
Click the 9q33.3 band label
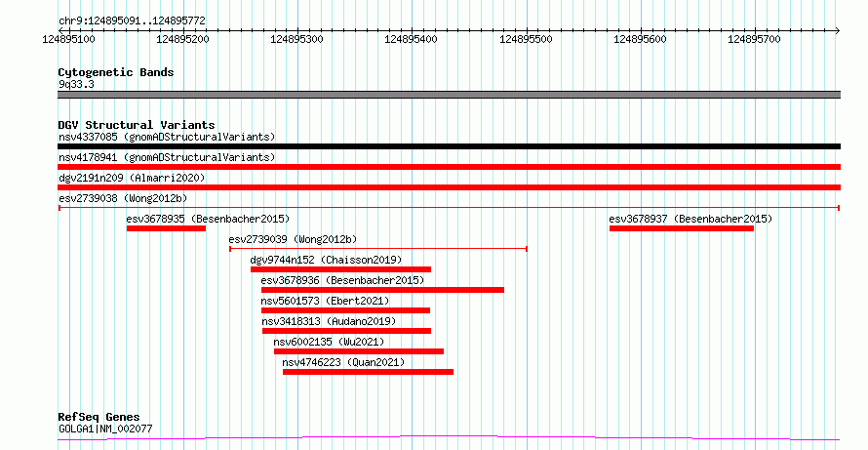click(x=76, y=85)
